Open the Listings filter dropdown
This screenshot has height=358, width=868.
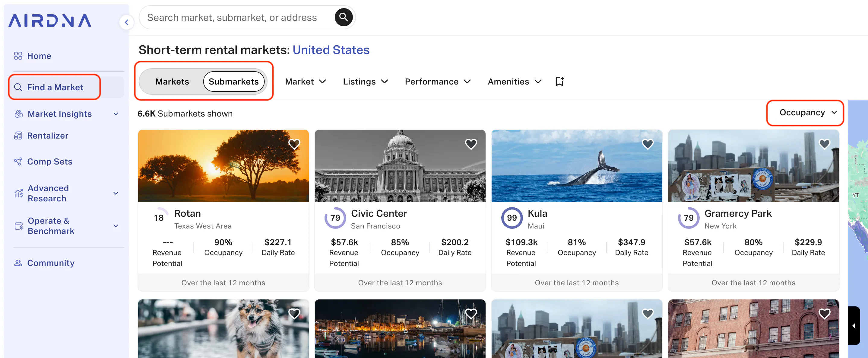pos(366,82)
